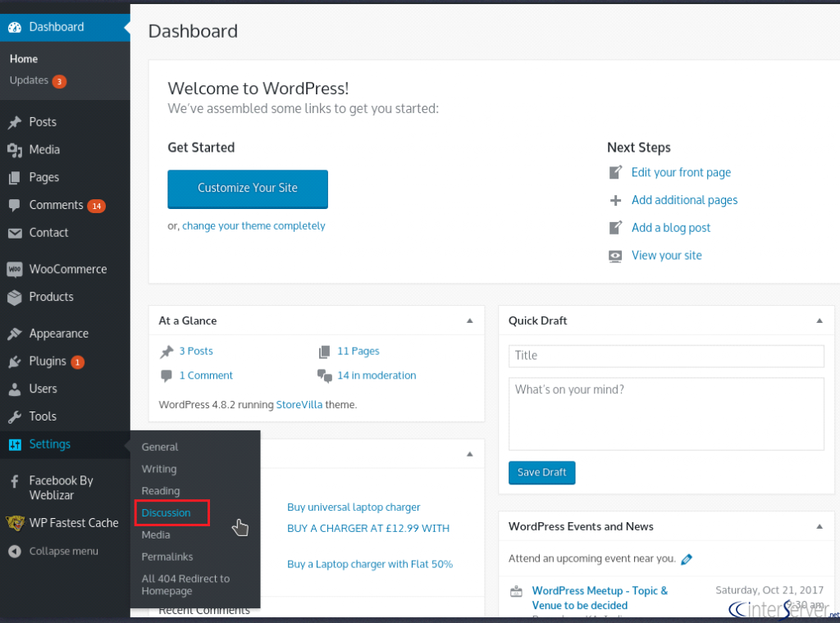The height and width of the screenshot is (623, 840).
Task: Click the pages icon next to 11 Pages
Action: coord(324,352)
